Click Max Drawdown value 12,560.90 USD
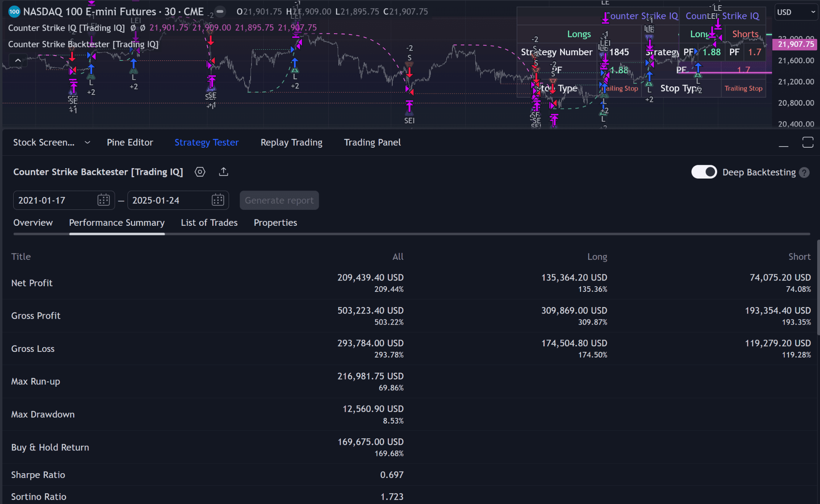 click(x=373, y=409)
